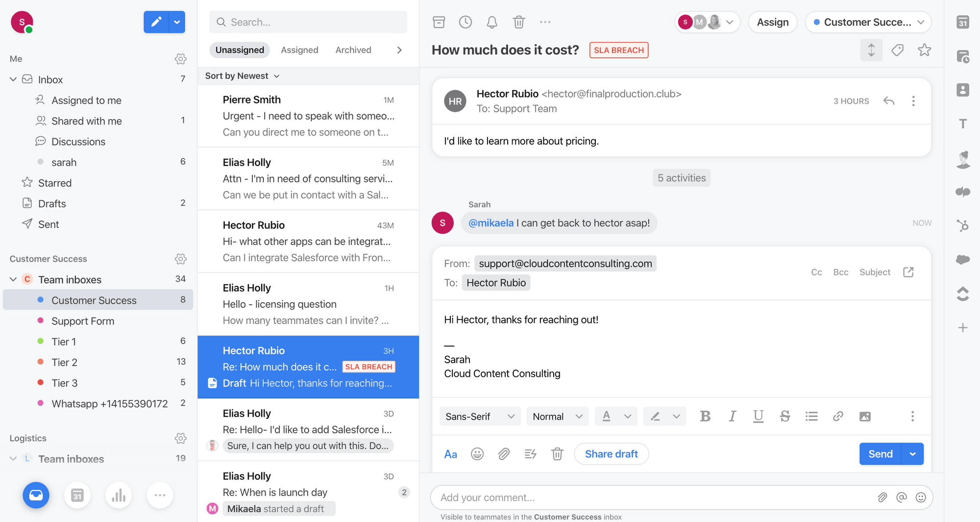Toggle the Aa formatting toolbar
The height and width of the screenshot is (522, 980).
(x=450, y=454)
